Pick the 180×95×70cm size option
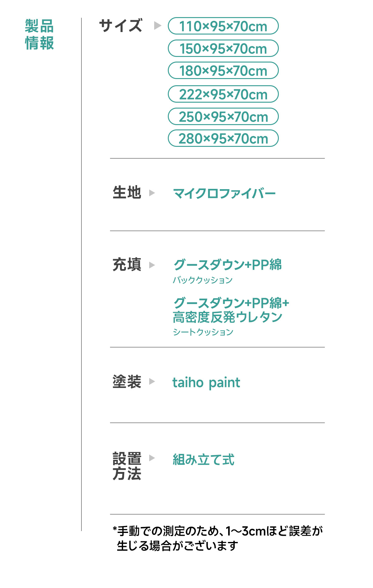 223,71
